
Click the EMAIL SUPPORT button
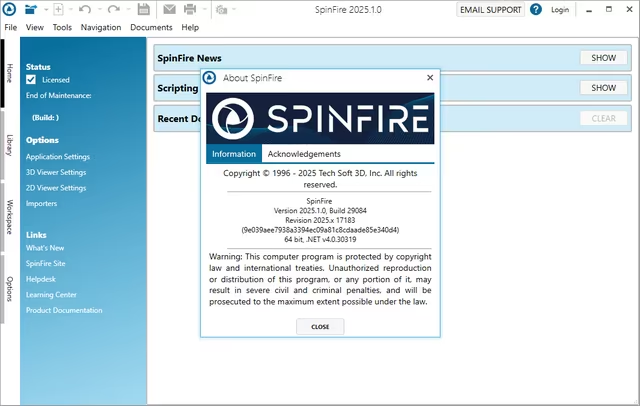(x=491, y=10)
